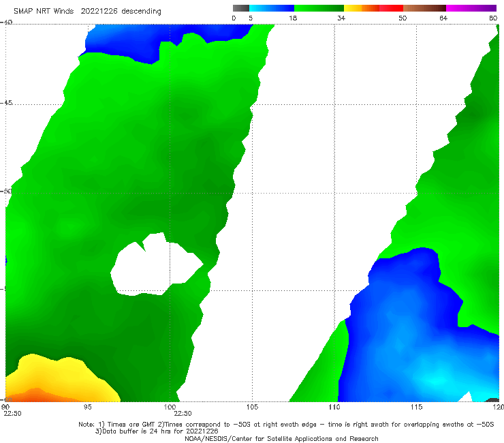Click the longitude label '105'
The height and width of the screenshot is (443, 504).
click(252, 407)
